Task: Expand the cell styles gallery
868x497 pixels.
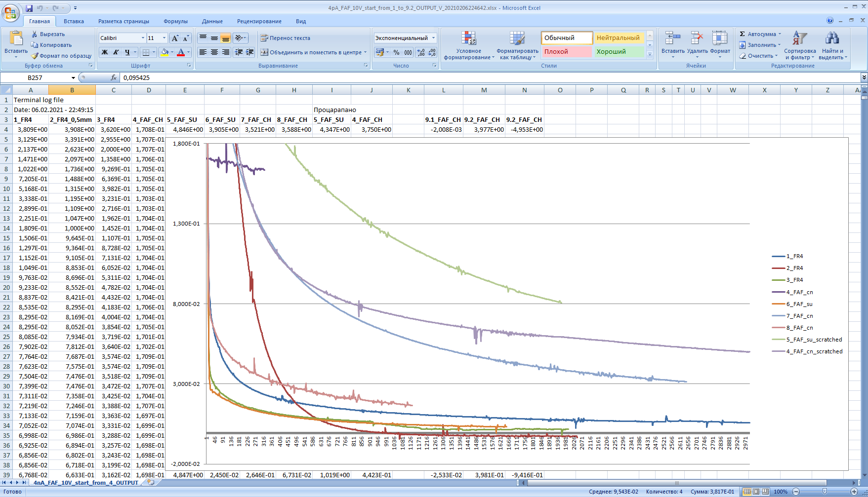Action: coord(650,55)
